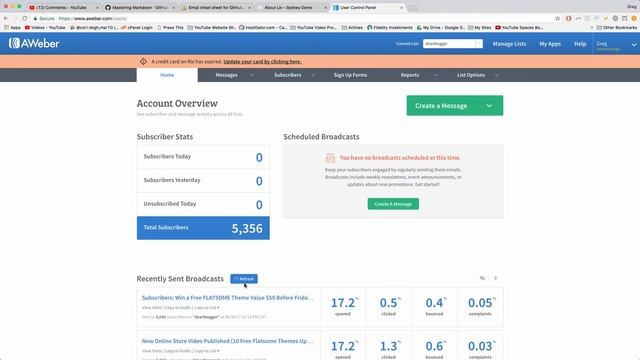Open the My Drive - Google bookmark
This screenshot has width=640, height=360.
click(x=441, y=27)
